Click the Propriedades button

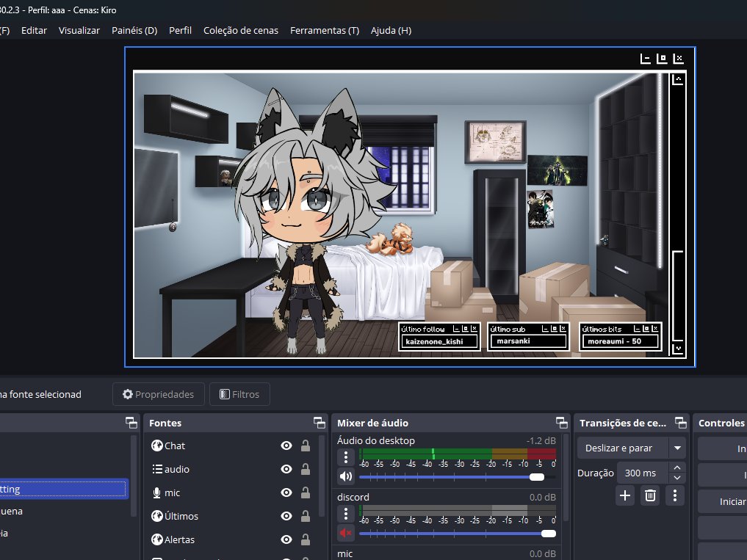click(158, 394)
